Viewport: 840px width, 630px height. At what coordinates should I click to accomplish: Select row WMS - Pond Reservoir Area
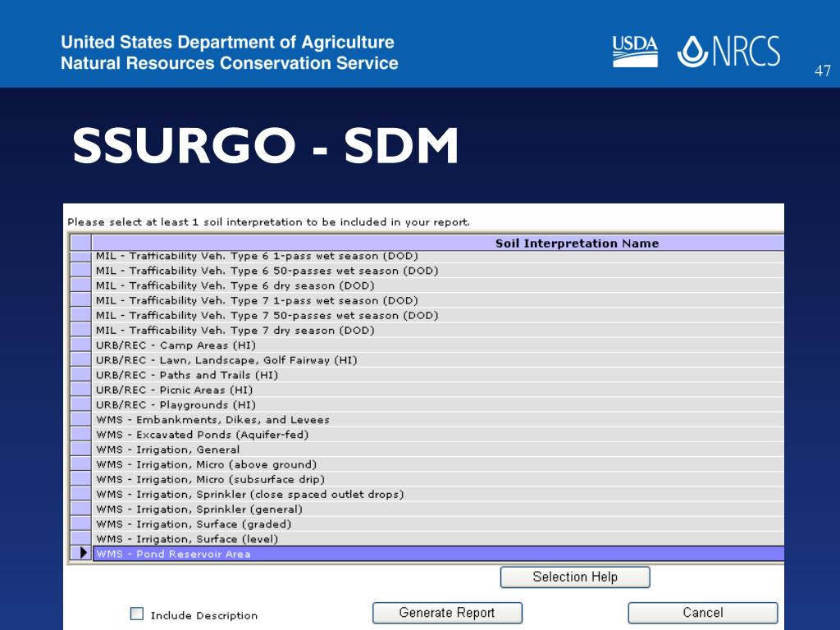[x=438, y=554]
